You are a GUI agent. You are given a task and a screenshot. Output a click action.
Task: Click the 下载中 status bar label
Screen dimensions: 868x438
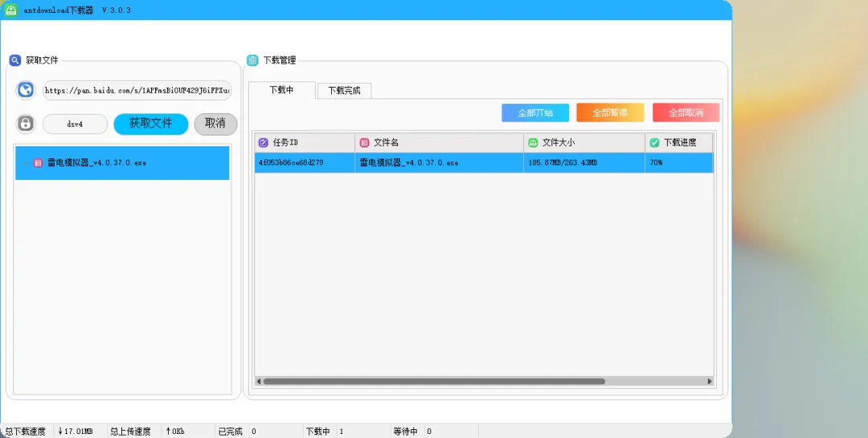[317, 432]
